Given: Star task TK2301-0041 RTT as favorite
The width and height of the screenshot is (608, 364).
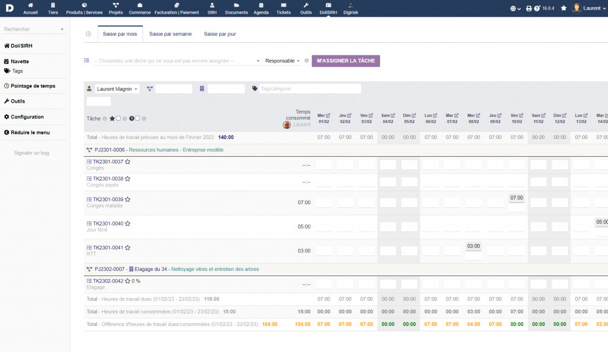Looking at the screenshot, I should pyautogui.click(x=128, y=248).
